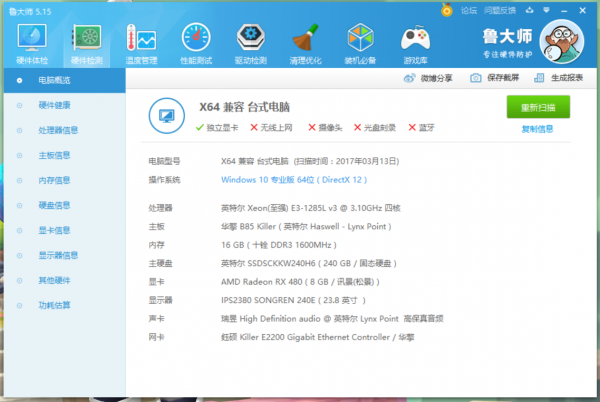Open 论坛 forum link

[469, 11]
